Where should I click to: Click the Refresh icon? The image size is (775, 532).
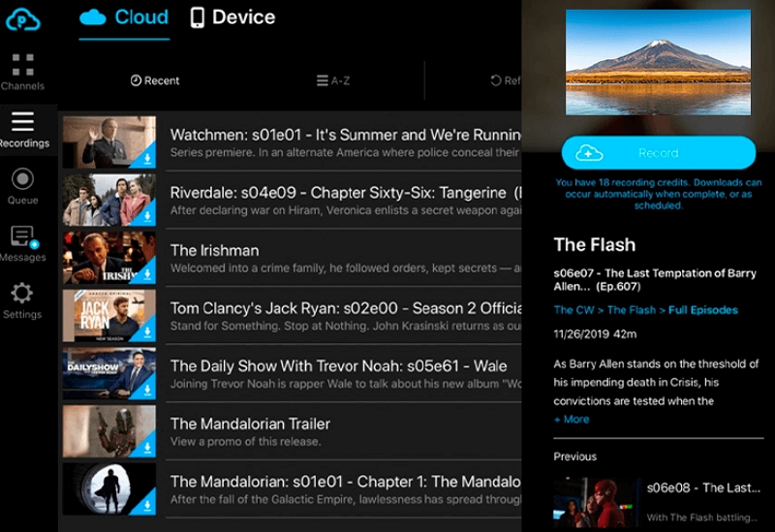(x=496, y=80)
